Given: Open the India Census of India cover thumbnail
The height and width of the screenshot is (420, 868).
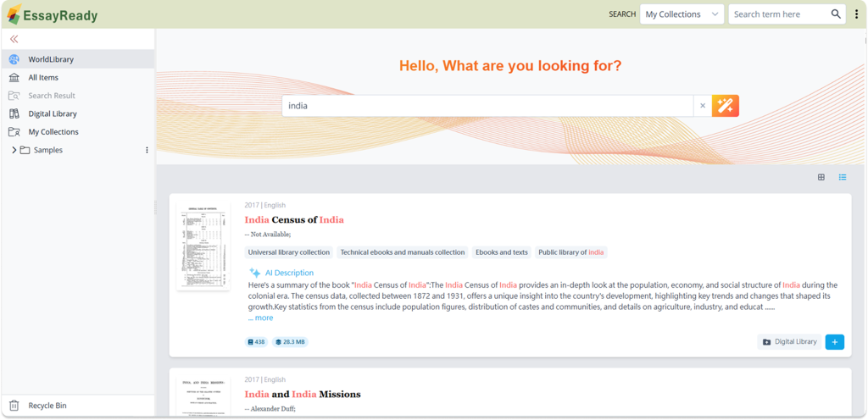Looking at the screenshot, I should (x=203, y=246).
